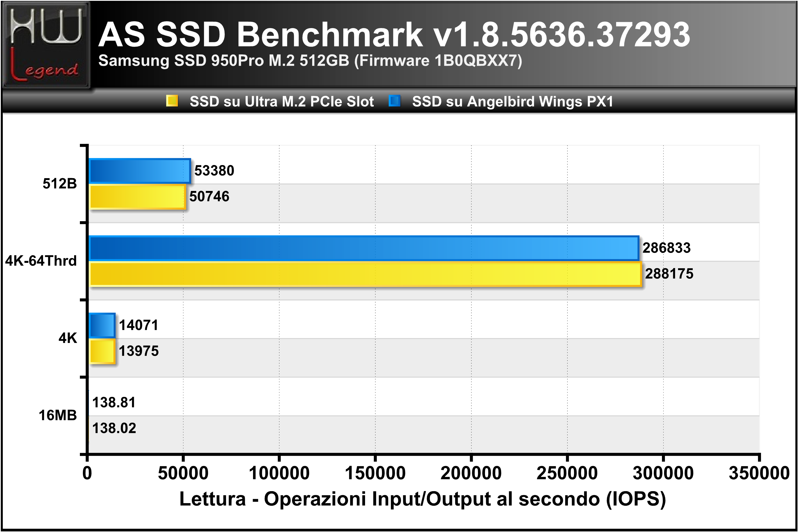Click the yellow legend square for Ultra M.2
798x532 pixels.
tap(172, 101)
